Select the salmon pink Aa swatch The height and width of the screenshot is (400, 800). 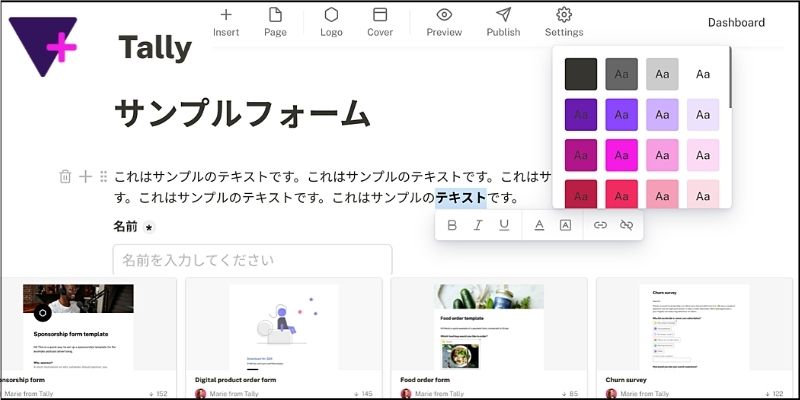tap(662, 194)
